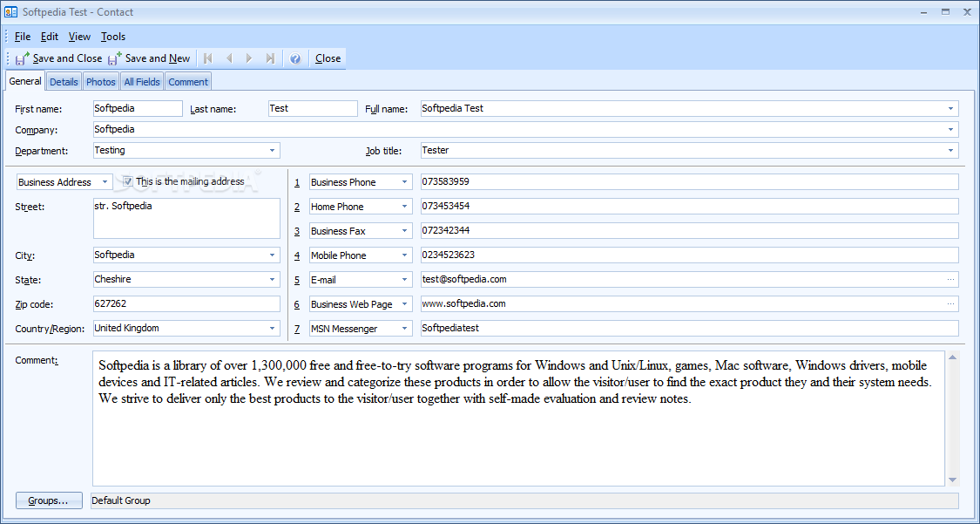Click the Save and New toolbar icon
The height and width of the screenshot is (524, 980).
pyautogui.click(x=114, y=58)
